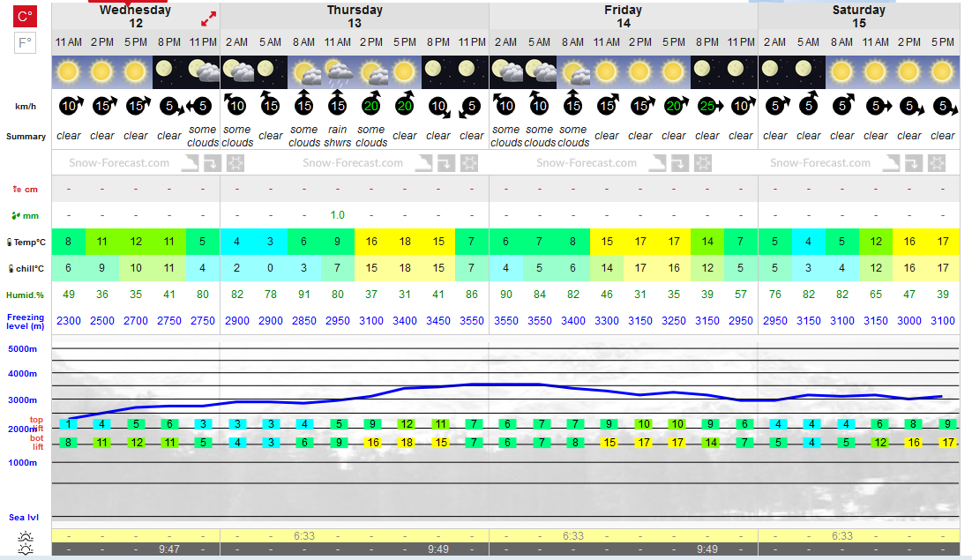972x560 pixels.
Task: Switch temperature units to Fahrenheit
Action: tap(25, 42)
